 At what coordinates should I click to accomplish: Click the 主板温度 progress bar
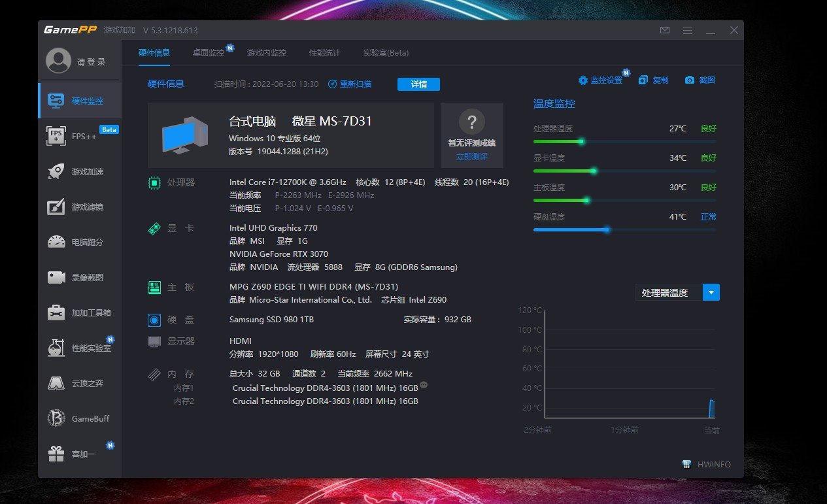click(x=625, y=200)
